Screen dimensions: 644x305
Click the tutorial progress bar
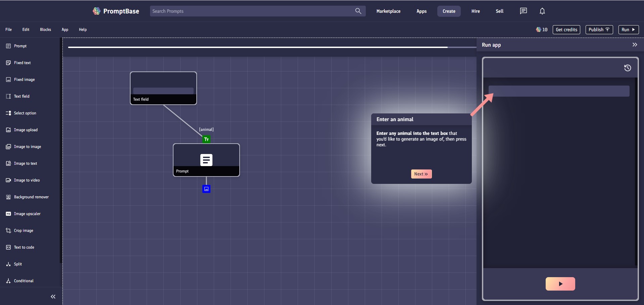point(272,47)
